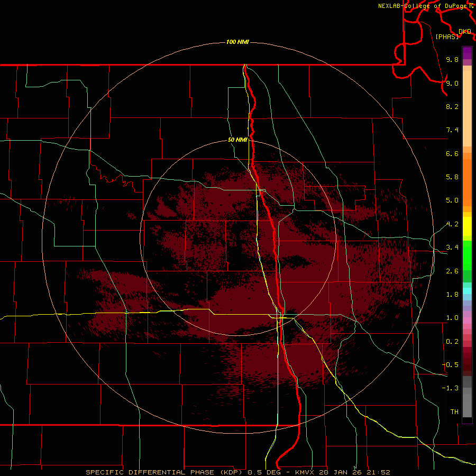
Task: Pick the light peach segment of color bar
Action: pyautogui.click(x=467, y=108)
